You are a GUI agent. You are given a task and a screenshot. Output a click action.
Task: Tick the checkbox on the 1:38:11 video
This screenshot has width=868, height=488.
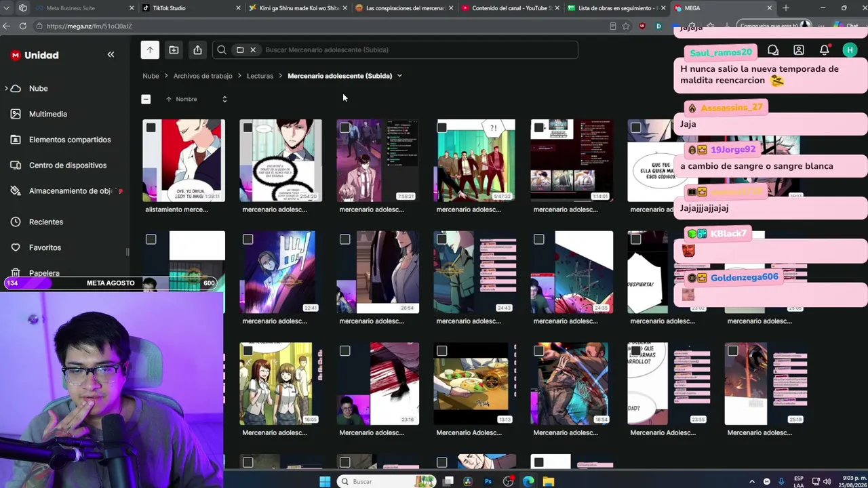(x=151, y=127)
